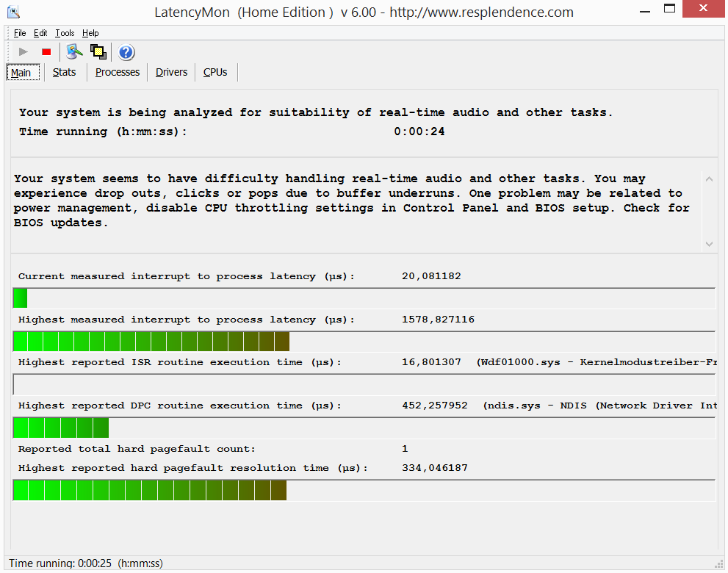Switch to the Drivers tab
The width and height of the screenshot is (728, 573).
(x=171, y=73)
